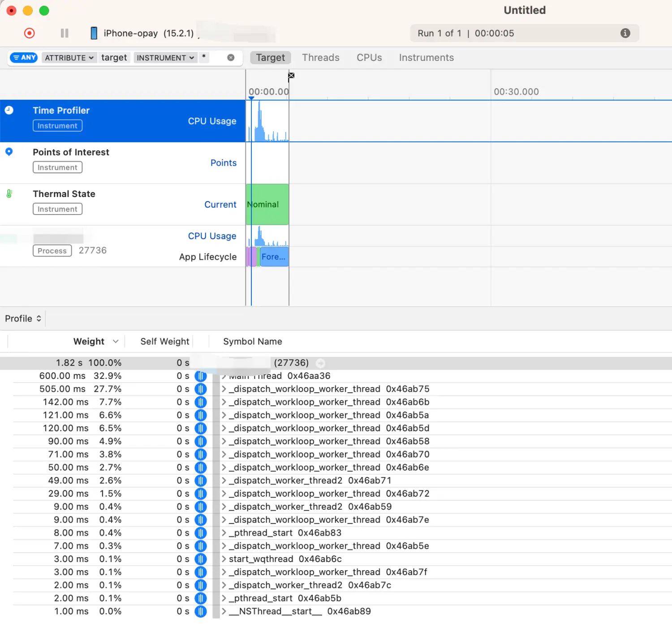Select the Instruments tab
This screenshot has width=672, height=627.
click(426, 58)
